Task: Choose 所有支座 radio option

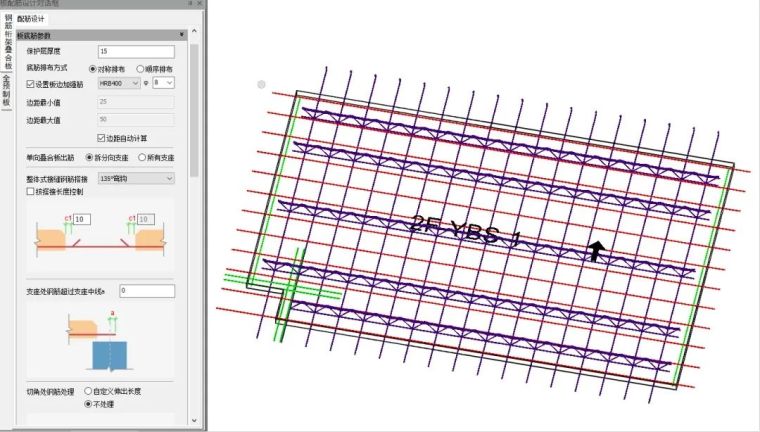Action: pos(140,158)
